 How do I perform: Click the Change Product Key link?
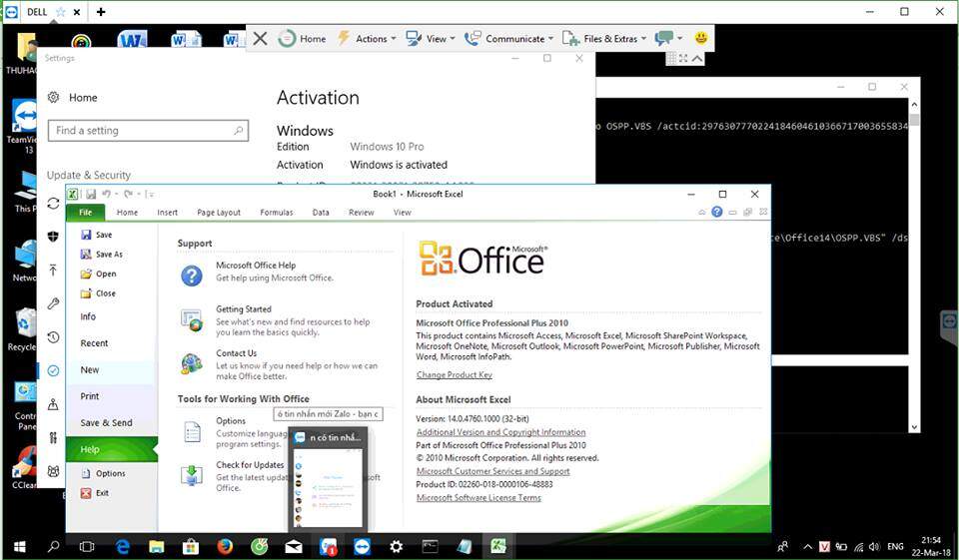(454, 375)
